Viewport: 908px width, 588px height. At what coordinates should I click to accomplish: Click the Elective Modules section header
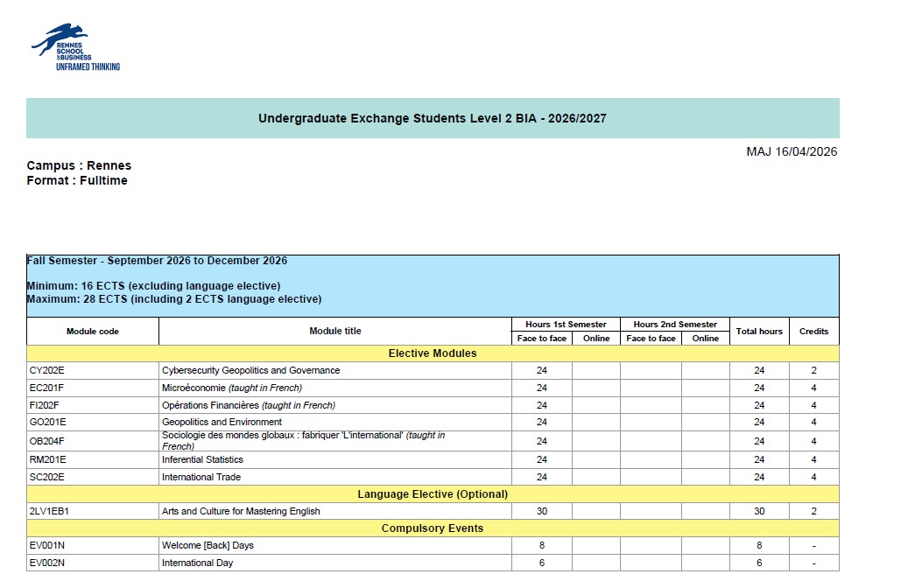(433, 353)
